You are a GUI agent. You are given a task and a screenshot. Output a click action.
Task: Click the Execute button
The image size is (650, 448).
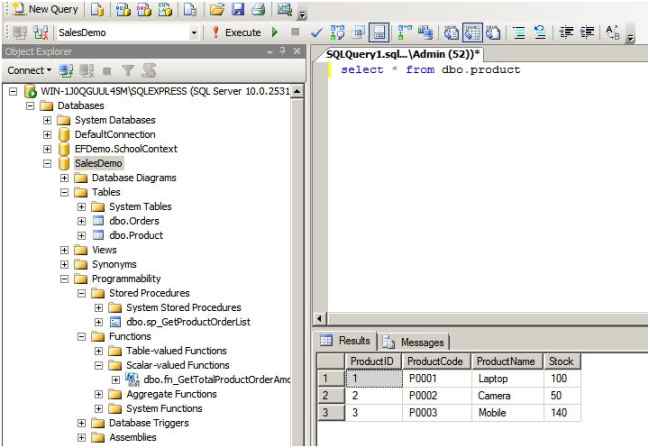click(x=237, y=32)
